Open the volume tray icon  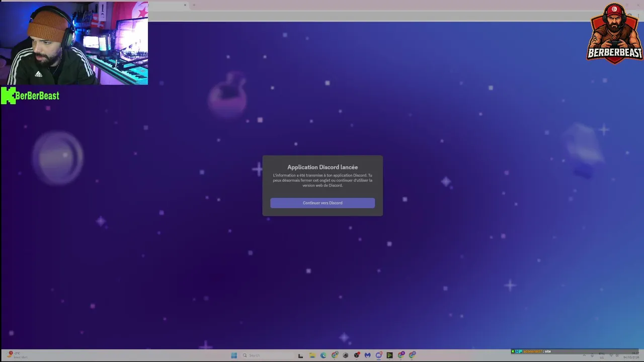point(617,355)
